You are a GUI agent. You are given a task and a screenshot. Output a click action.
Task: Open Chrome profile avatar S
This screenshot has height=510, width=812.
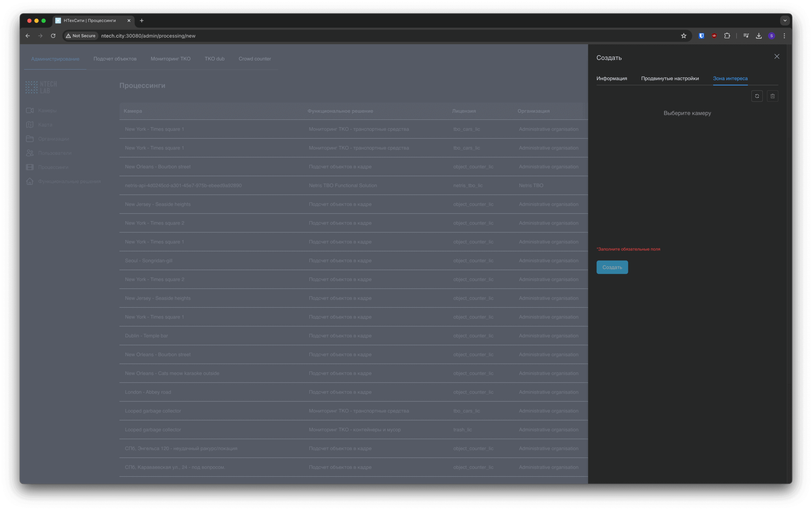click(771, 36)
